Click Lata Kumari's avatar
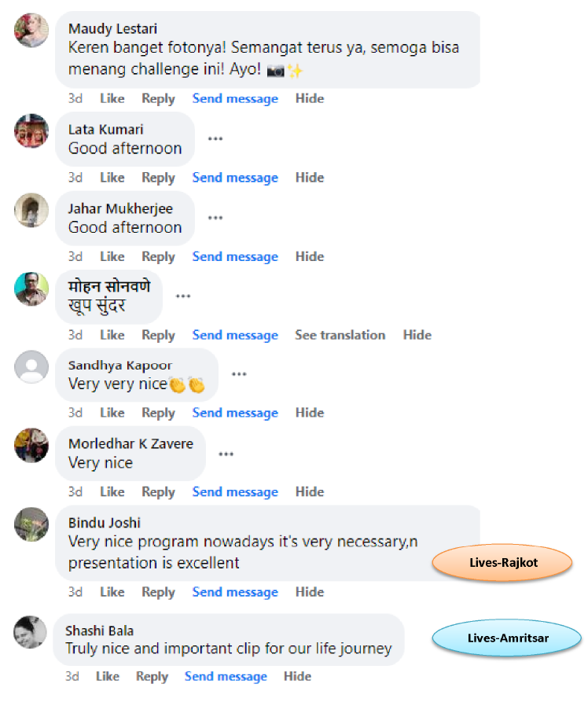 pyautogui.click(x=31, y=131)
